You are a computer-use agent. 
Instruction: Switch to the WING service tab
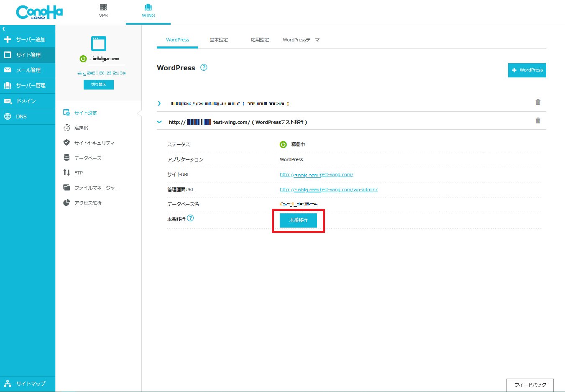coord(148,11)
